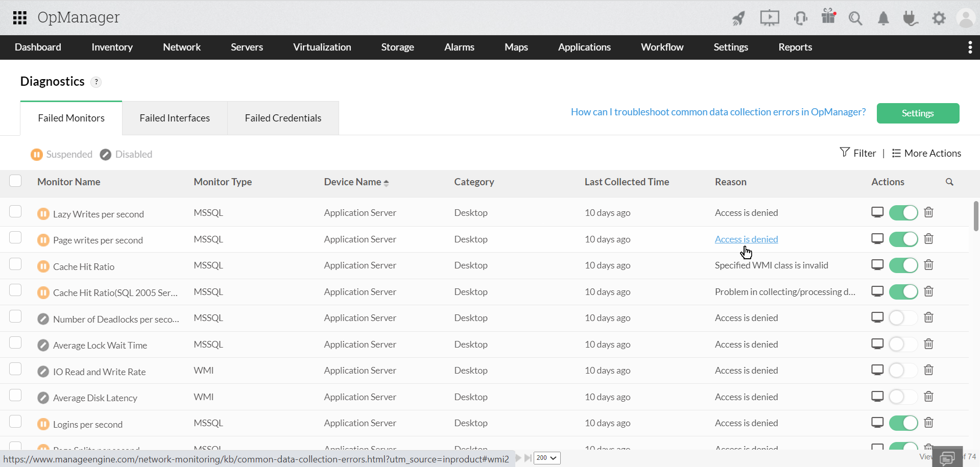Open the three-dot overflow menu in navbar
The height and width of the screenshot is (467, 980).
point(970,47)
